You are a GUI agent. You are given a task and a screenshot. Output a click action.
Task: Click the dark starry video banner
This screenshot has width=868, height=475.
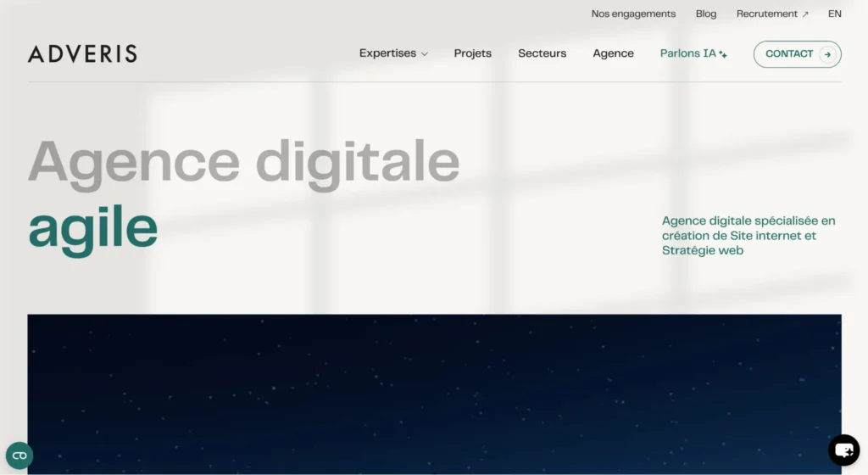(435, 394)
